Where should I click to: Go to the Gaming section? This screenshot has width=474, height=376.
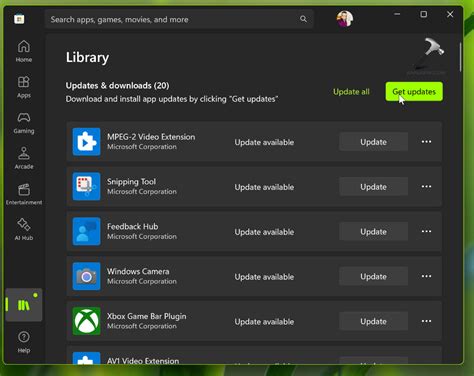click(x=24, y=123)
